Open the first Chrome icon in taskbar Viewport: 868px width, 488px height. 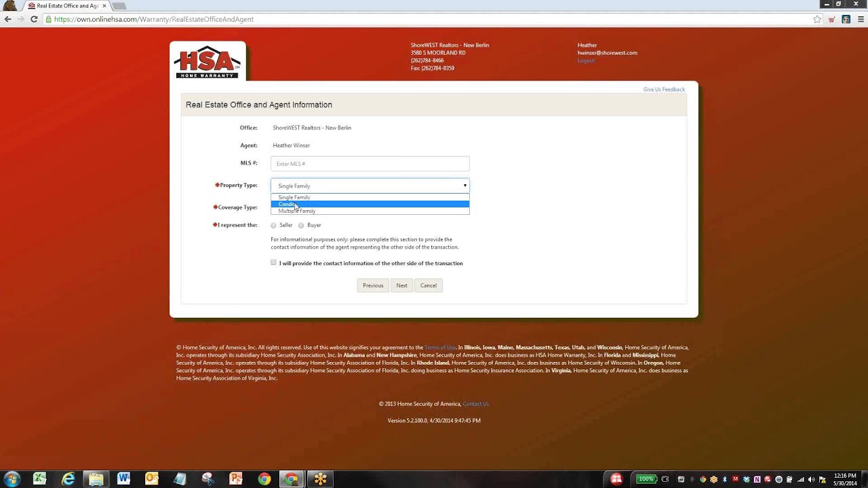tap(264, 479)
